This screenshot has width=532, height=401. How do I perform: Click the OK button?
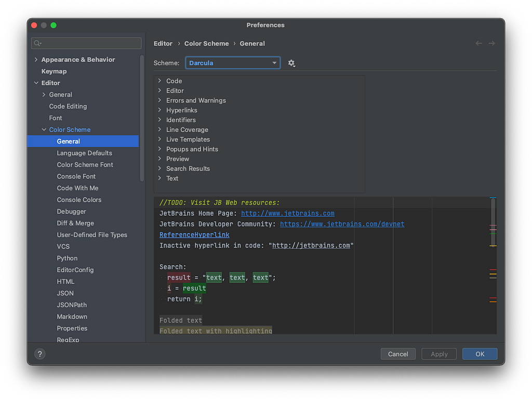click(x=480, y=354)
